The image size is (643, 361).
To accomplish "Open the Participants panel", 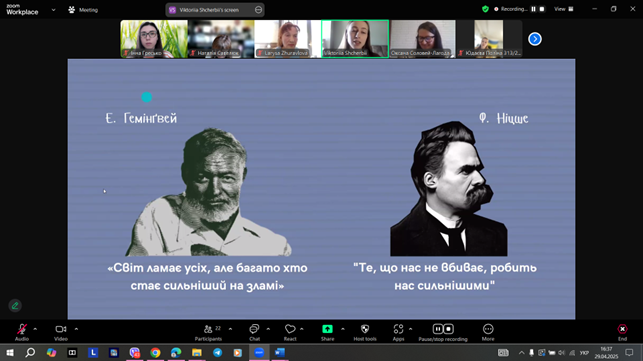I will [x=208, y=332].
